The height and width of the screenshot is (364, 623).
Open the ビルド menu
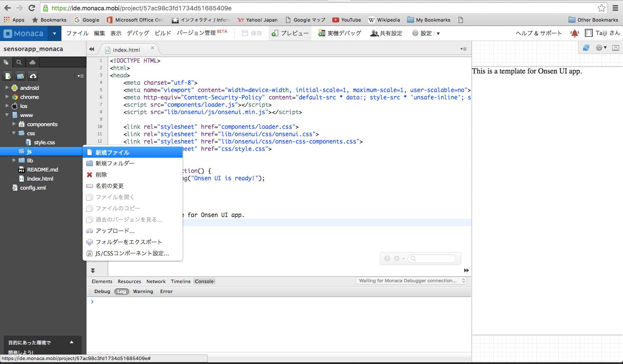tap(163, 33)
